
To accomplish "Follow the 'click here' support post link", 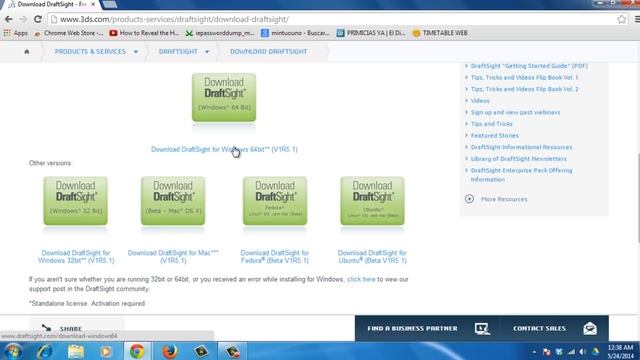I will (x=361, y=280).
